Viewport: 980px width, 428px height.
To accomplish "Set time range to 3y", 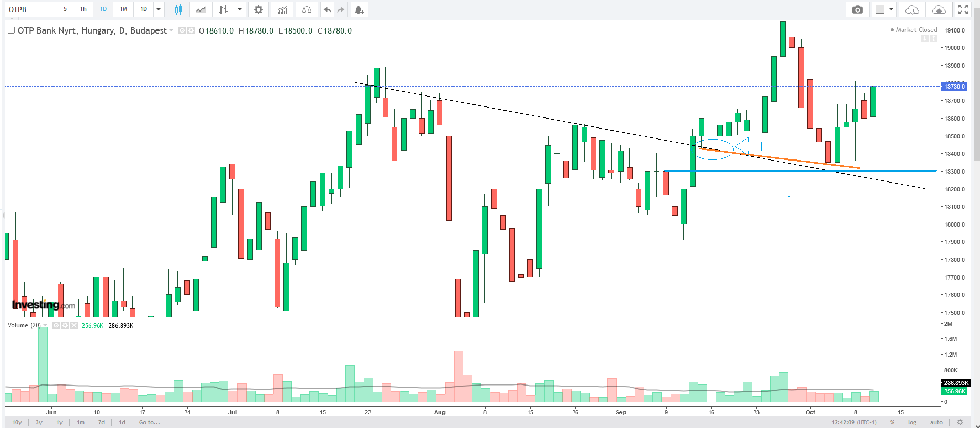I will pos(39,422).
